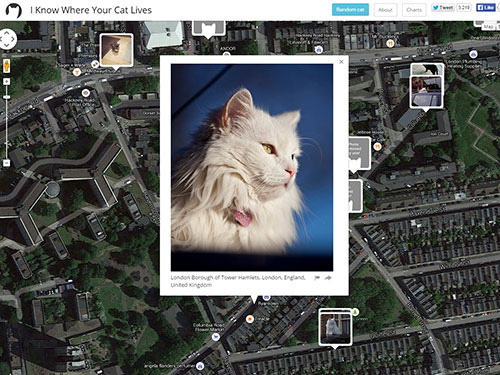Click the zoom in plus button
The width and height of the screenshot is (500, 375).
click(7, 82)
